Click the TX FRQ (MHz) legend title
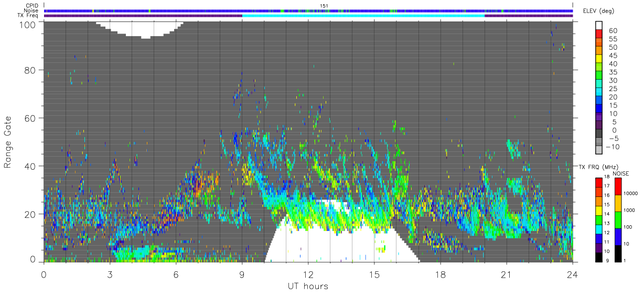Screen dimensions: 644x297 tap(597, 167)
